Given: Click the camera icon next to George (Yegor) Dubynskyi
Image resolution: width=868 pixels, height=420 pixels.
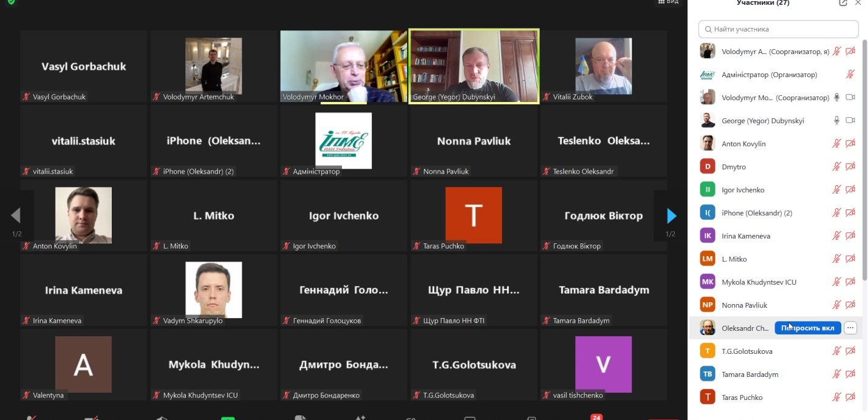Looking at the screenshot, I should pyautogui.click(x=850, y=120).
